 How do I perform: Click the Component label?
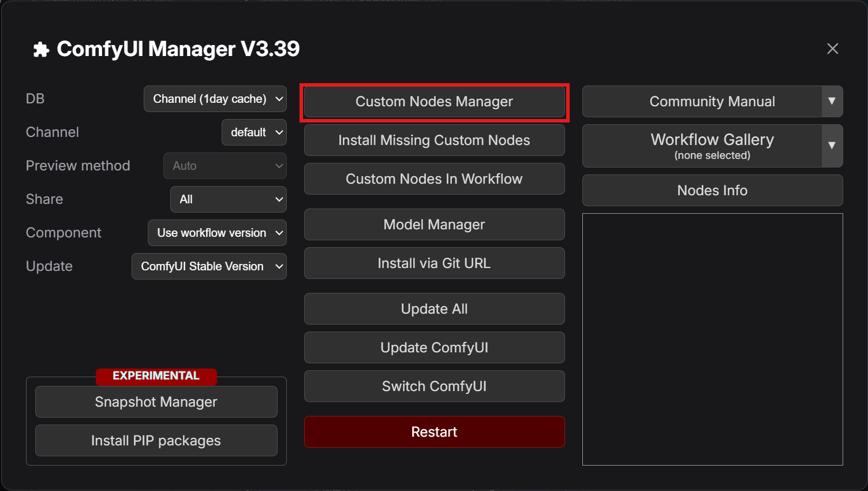tap(63, 233)
